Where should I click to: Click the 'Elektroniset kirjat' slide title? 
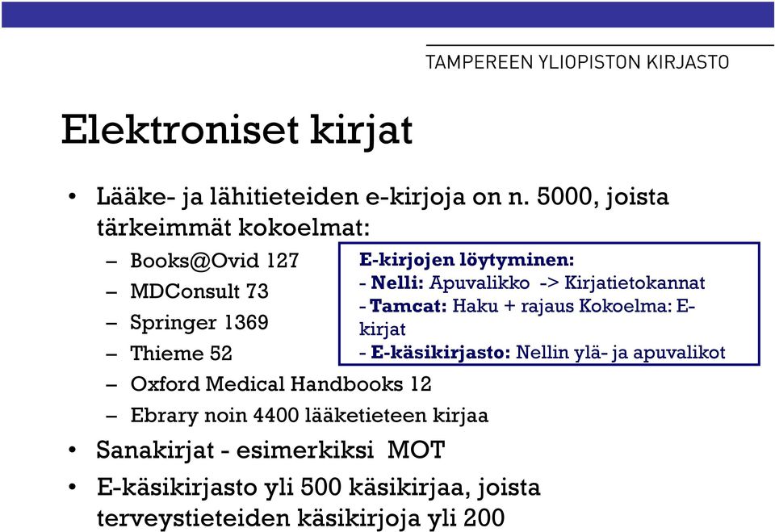[237, 131]
